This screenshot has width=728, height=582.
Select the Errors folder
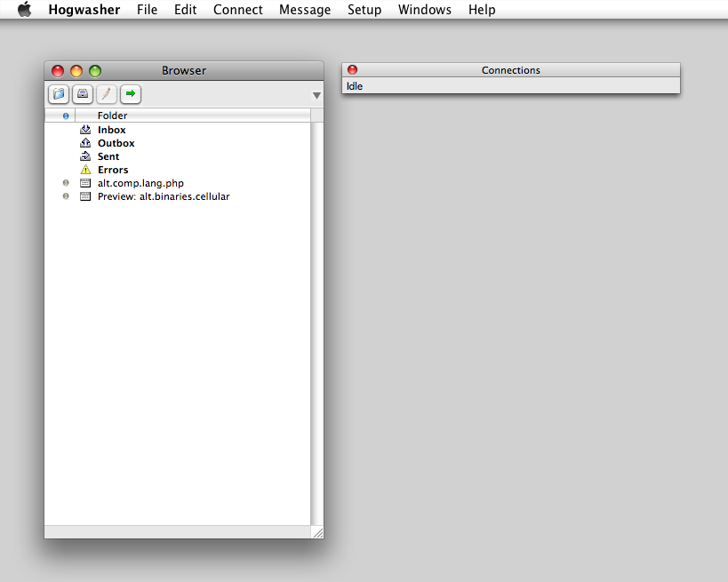(178, 170)
